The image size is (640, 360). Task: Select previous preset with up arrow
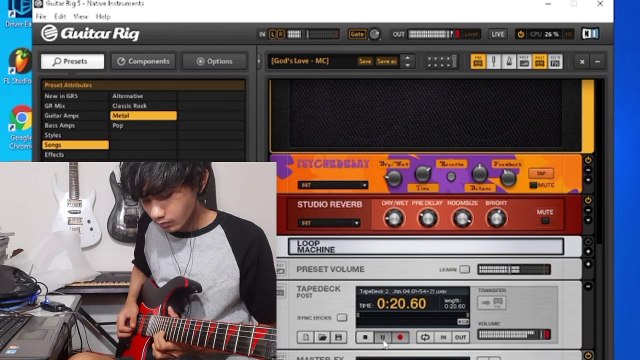407,58
